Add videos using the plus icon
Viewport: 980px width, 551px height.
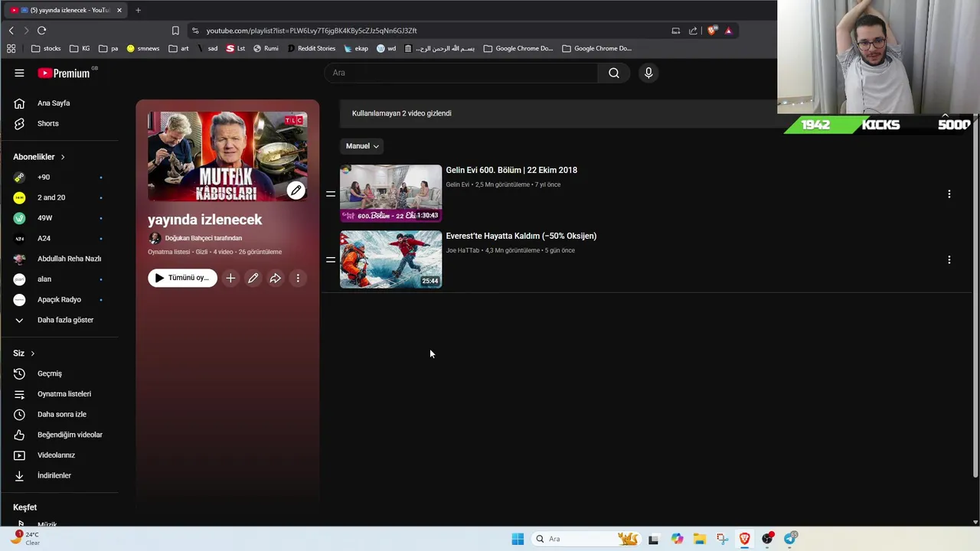pos(230,278)
